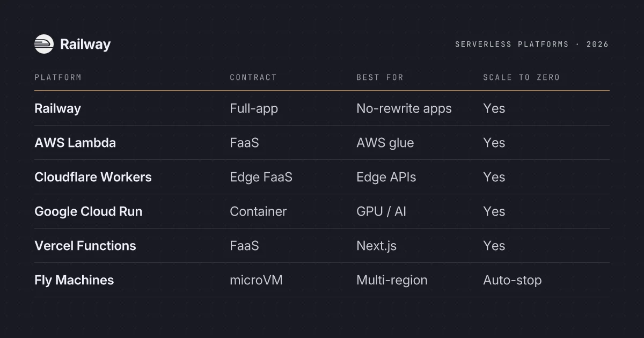Click 'Yes' in the Cloudflare Workers row

494,177
